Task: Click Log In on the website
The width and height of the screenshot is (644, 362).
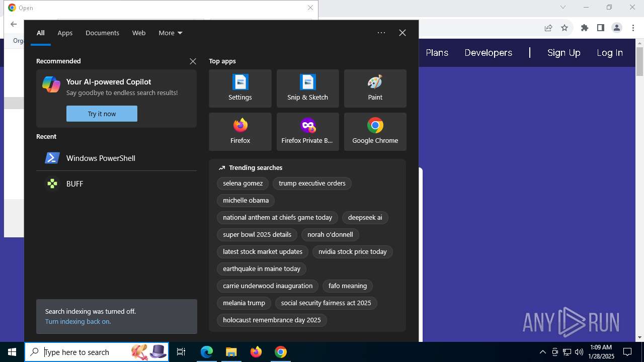Action: pos(610,53)
